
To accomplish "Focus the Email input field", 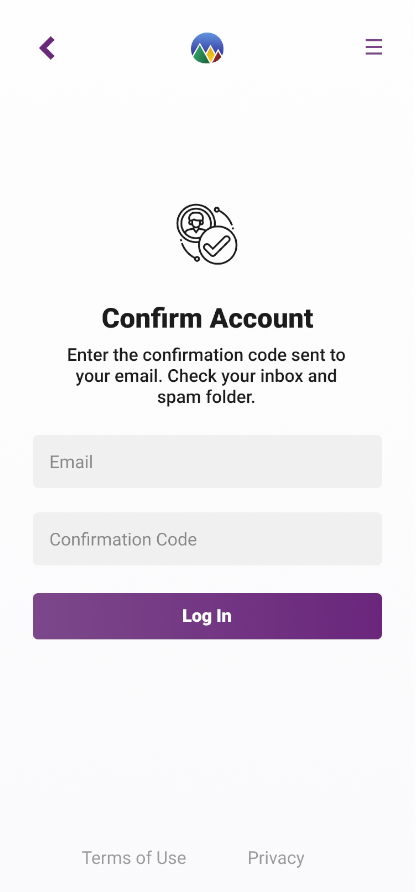I will pyautogui.click(x=207, y=461).
